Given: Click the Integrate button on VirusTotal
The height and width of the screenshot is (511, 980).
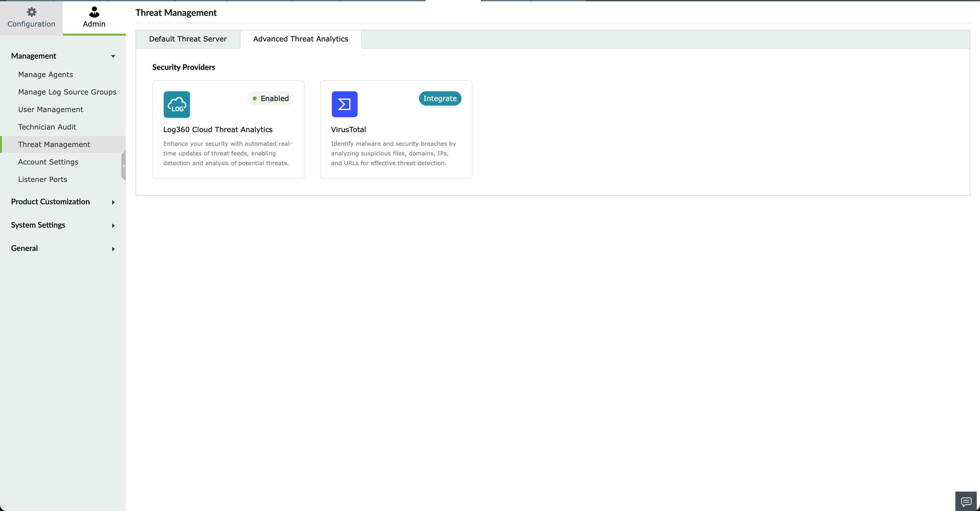Looking at the screenshot, I should (x=440, y=98).
